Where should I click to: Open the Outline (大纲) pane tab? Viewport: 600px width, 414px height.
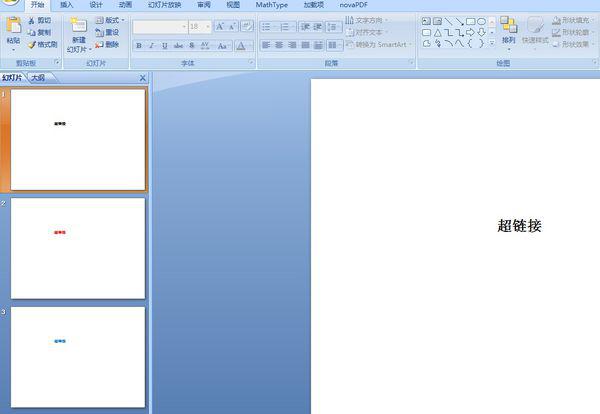tap(37, 77)
